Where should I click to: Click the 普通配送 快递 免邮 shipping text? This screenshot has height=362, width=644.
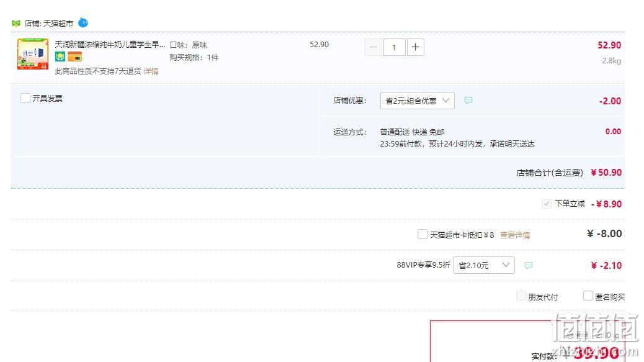tap(412, 132)
